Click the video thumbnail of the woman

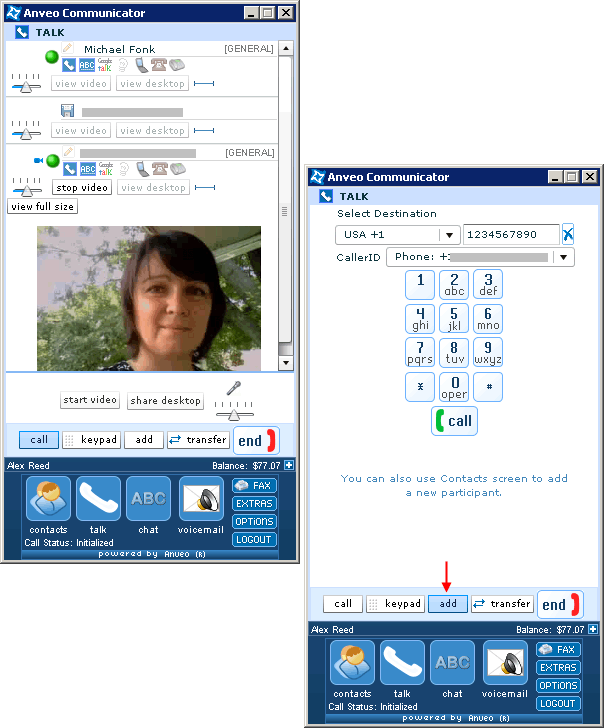click(x=149, y=298)
